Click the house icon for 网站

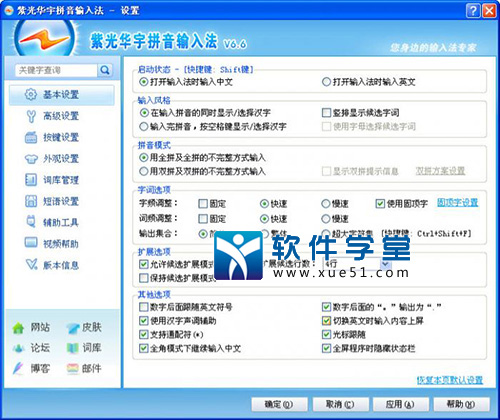pyautogui.click(x=18, y=328)
